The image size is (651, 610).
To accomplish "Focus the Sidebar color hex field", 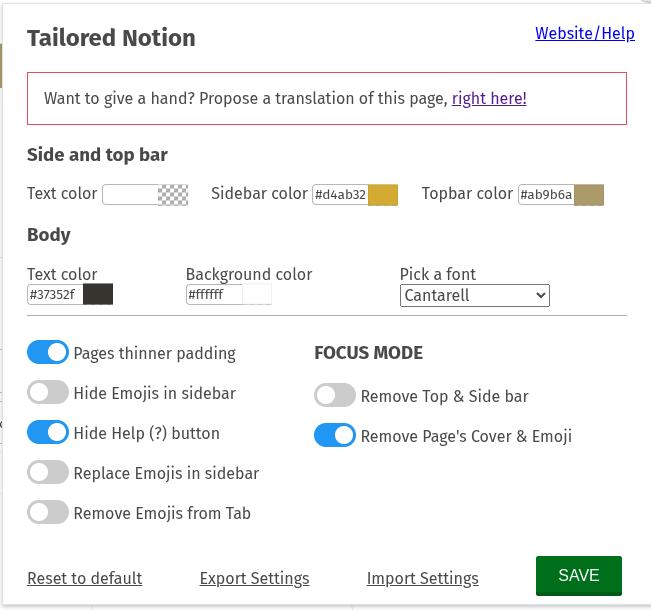I will click(340, 195).
